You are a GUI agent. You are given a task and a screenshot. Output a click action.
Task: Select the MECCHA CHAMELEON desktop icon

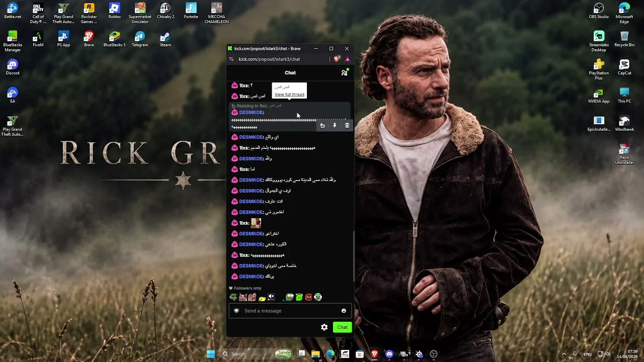(x=216, y=13)
